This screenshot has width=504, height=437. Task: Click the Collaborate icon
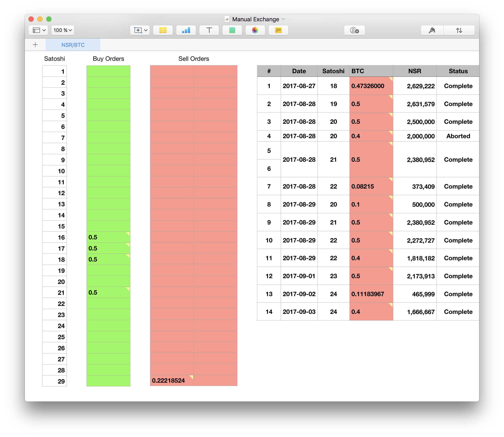click(354, 30)
